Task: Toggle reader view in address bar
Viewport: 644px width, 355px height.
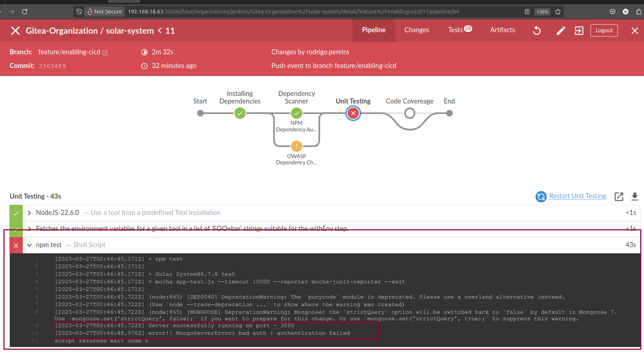Action: click(527, 12)
